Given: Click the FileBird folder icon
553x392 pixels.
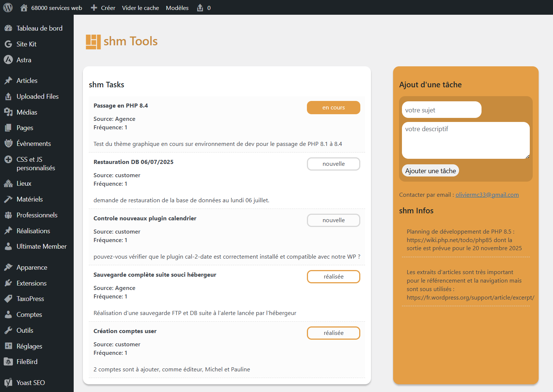Looking at the screenshot, I should [8, 362].
